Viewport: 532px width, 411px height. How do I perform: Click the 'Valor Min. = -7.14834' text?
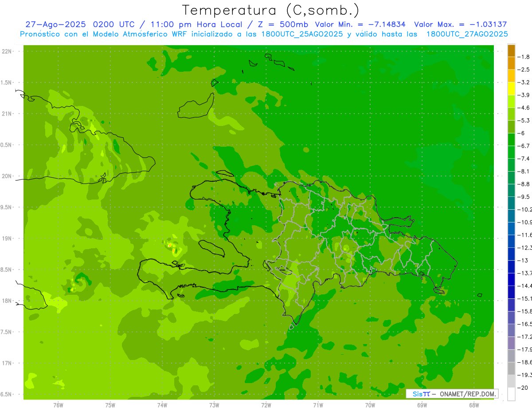coord(360,24)
